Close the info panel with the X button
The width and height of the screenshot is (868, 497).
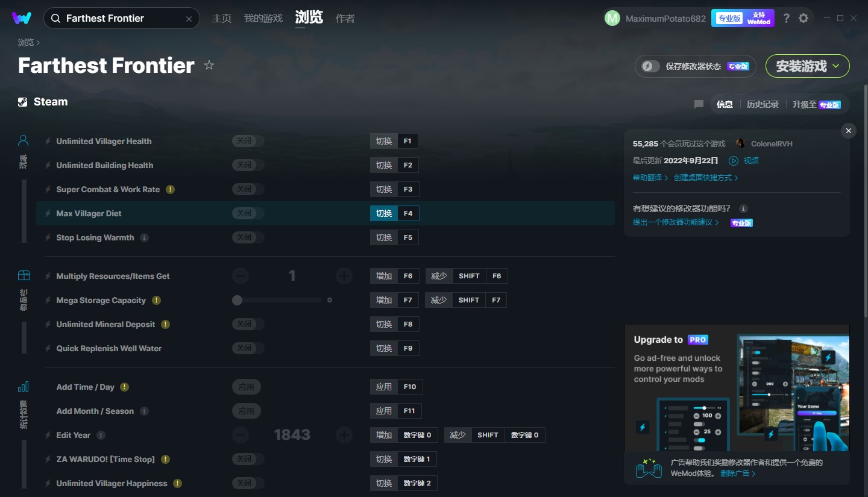[849, 131]
